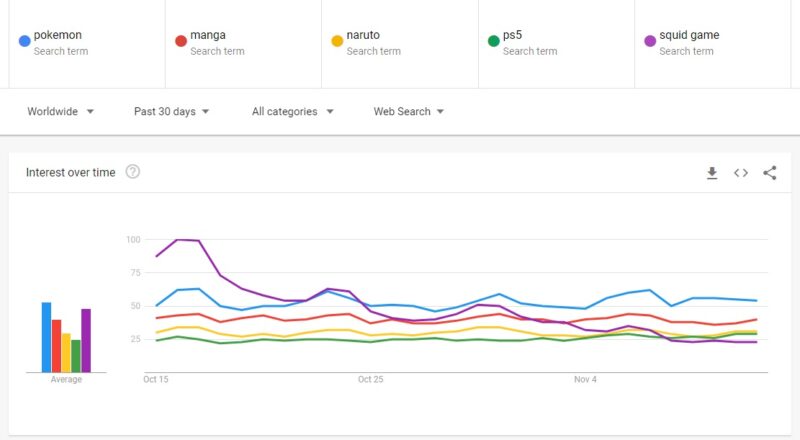Click the green dot beside ps5
Viewport: 800px width, 440px height.
click(x=493, y=41)
